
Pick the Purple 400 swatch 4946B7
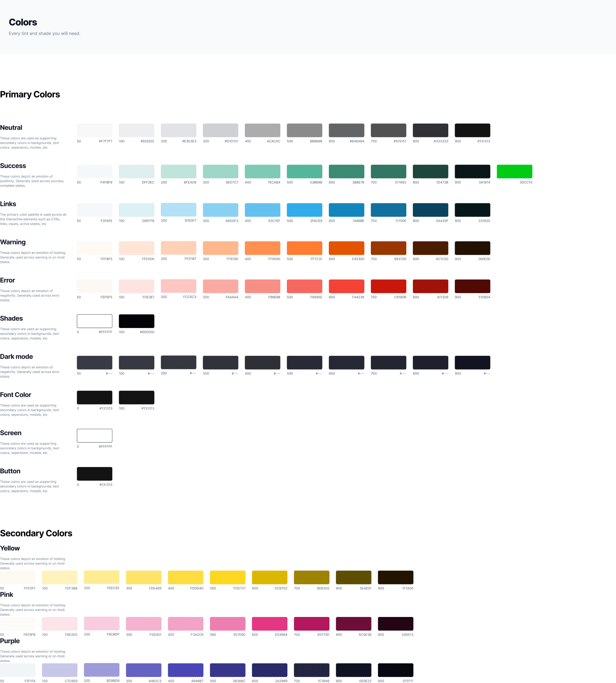(185, 670)
